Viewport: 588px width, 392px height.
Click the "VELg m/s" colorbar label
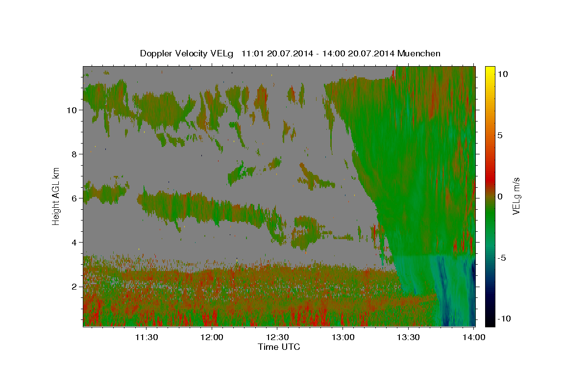(x=516, y=197)
